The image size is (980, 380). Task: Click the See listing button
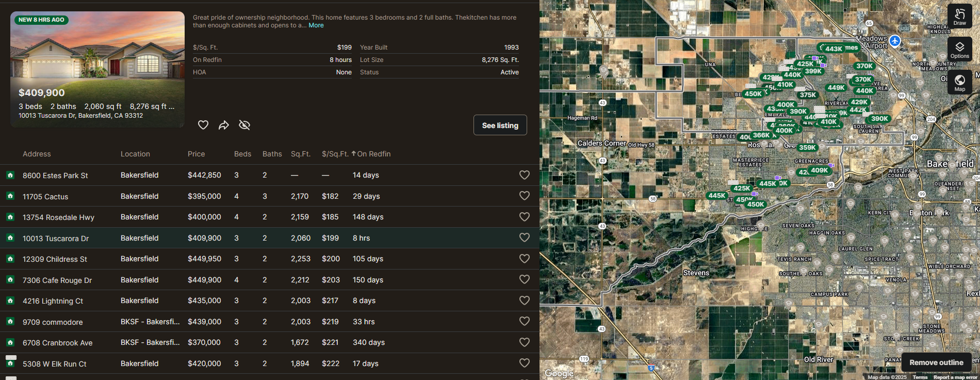click(500, 125)
